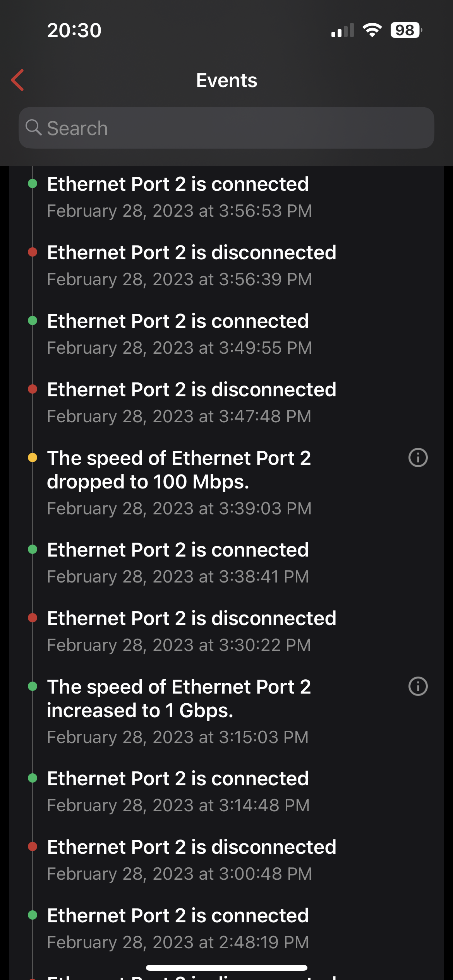Tap the battery level indicator

coord(406,30)
